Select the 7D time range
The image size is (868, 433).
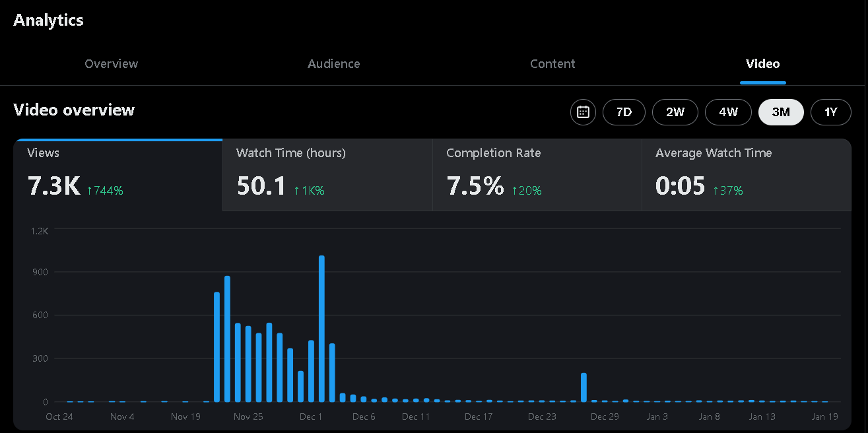click(624, 112)
